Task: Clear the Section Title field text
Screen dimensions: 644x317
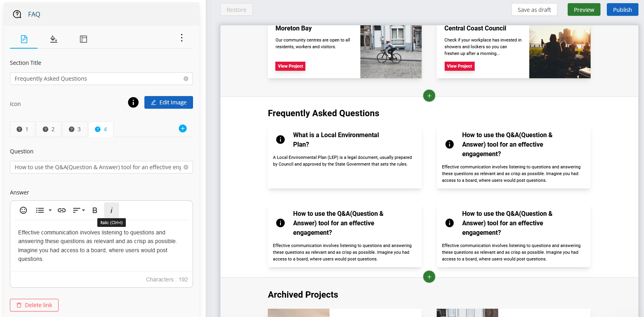Action: point(186,79)
